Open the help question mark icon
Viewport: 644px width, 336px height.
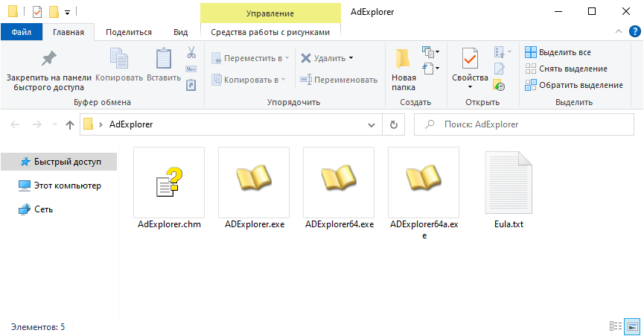coord(634,31)
